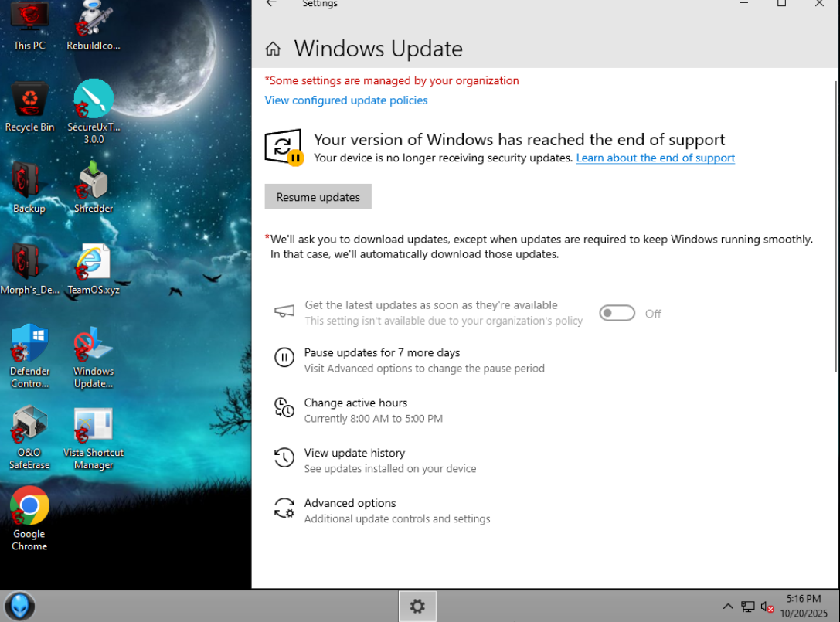Image resolution: width=840 pixels, height=622 pixels.
Task: Go back using the Settings back arrow
Action: (271, 3)
